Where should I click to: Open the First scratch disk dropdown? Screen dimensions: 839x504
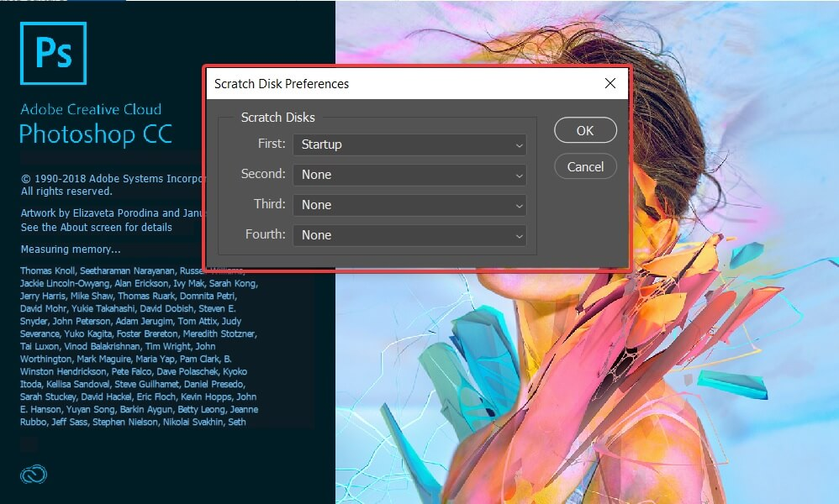coord(409,144)
